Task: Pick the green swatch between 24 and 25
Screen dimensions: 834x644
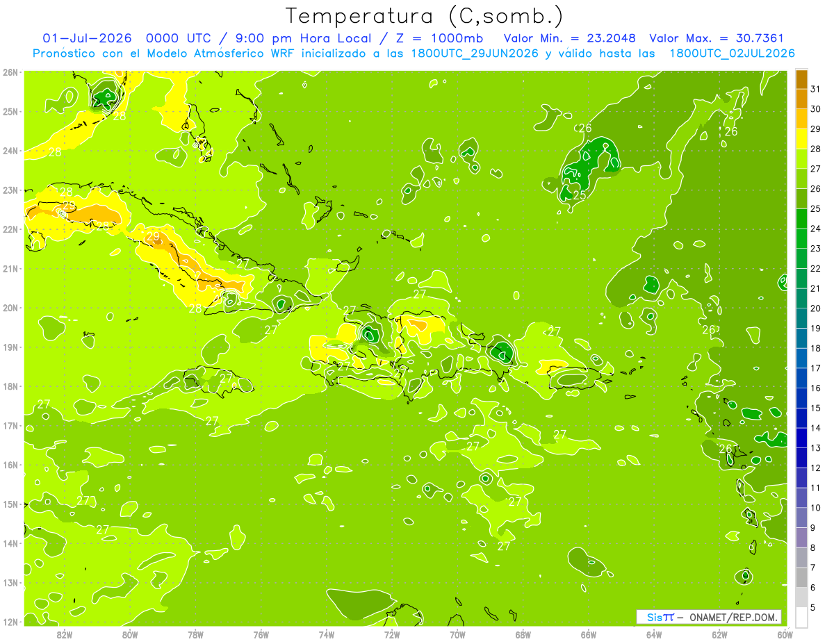Action: (801, 219)
